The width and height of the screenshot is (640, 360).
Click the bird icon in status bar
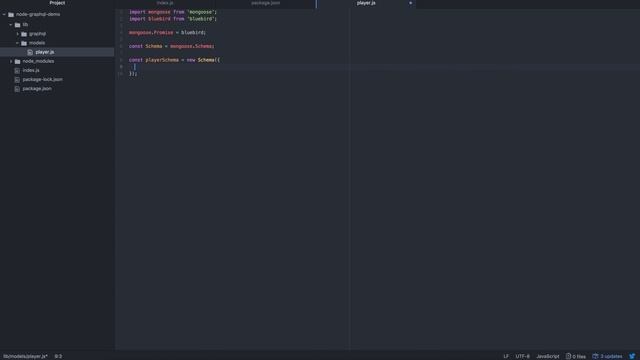tap(632, 356)
